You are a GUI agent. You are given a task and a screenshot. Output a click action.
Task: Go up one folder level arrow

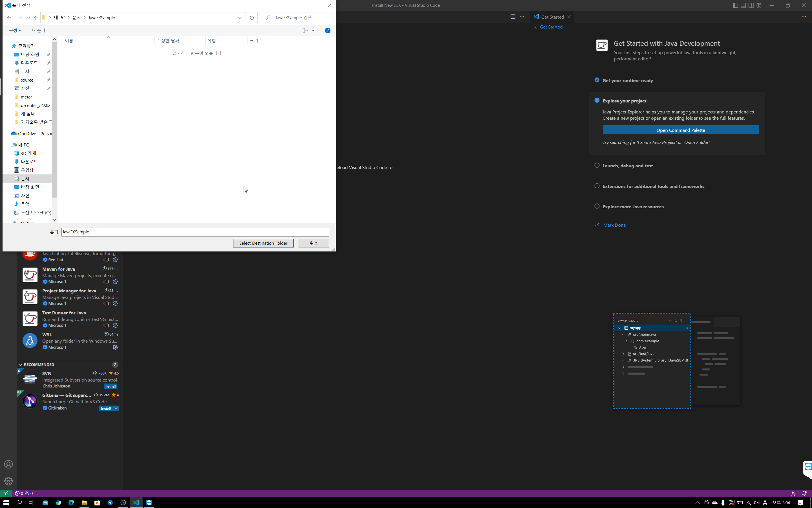[x=36, y=17]
